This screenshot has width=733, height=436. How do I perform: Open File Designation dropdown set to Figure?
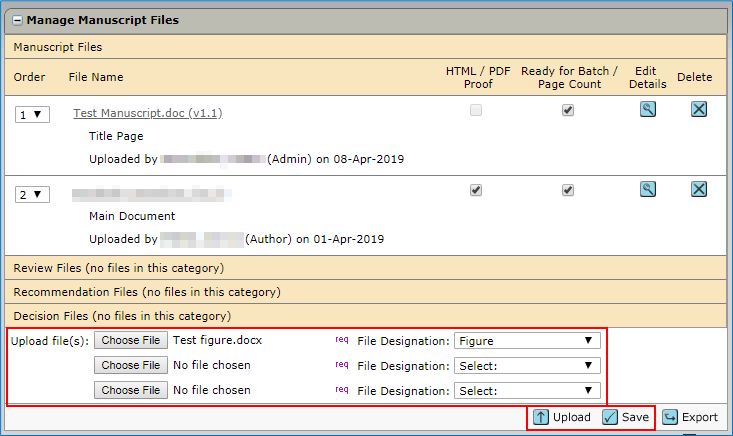point(526,341)
